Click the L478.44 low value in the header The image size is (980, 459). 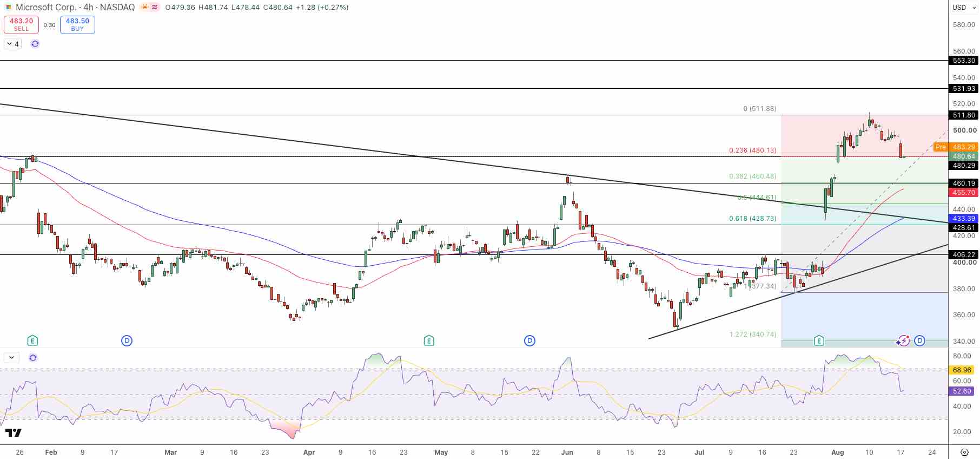[246, 8]
